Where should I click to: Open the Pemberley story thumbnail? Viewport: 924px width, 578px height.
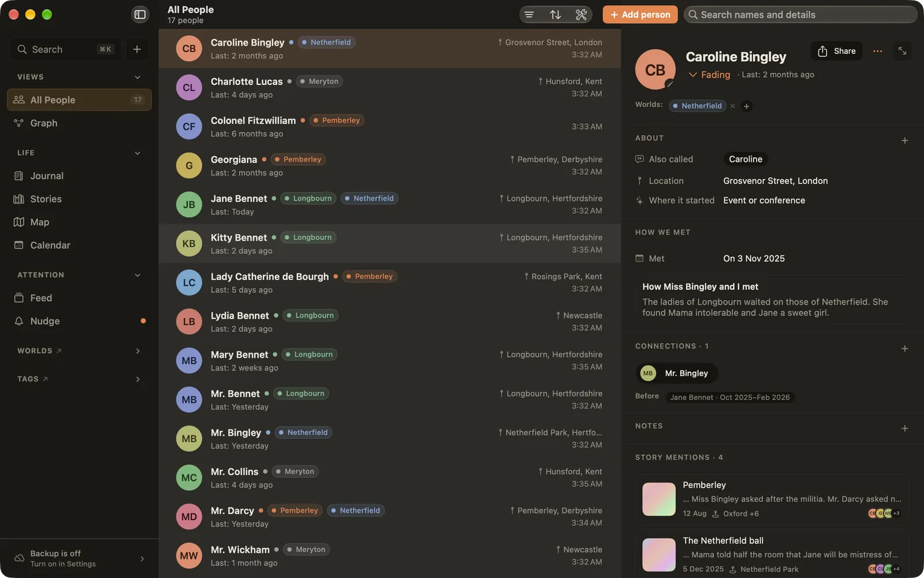pos(658,499)
